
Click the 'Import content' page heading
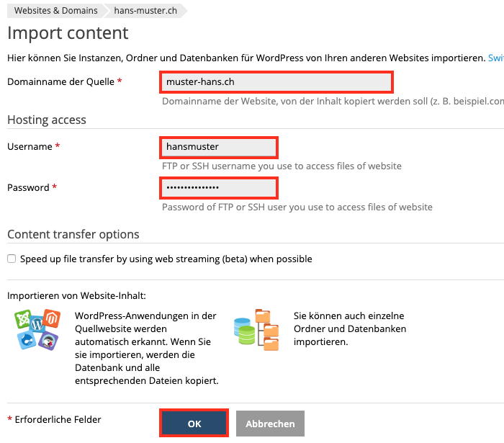click(68, 33)
